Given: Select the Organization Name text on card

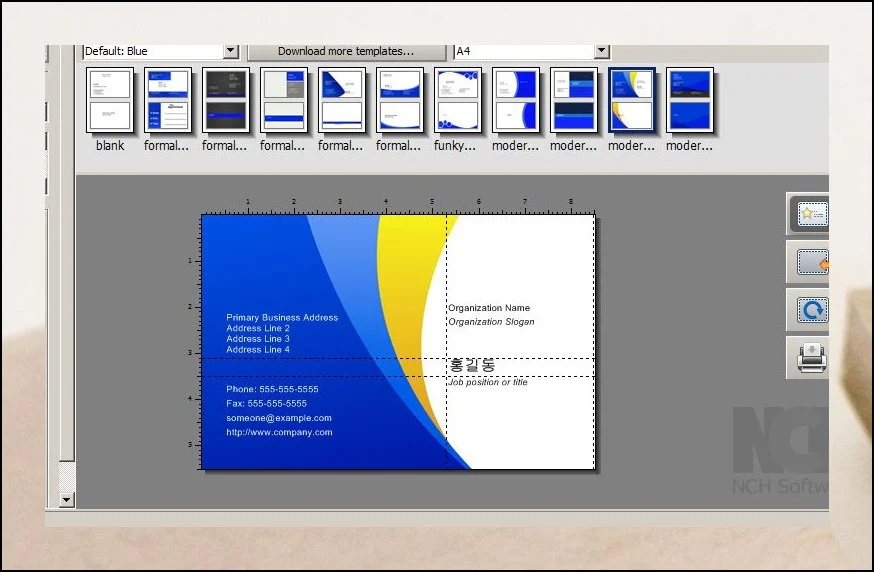Looking at the screenshot, I should coord(489,308).
